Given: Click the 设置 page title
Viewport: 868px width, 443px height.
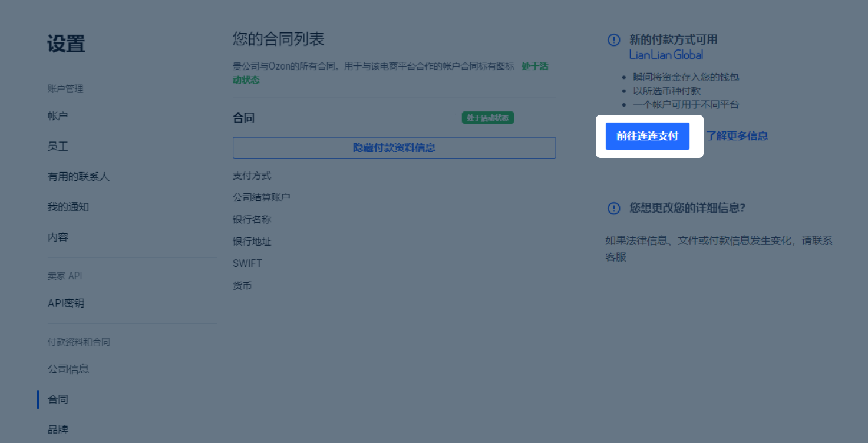Looking at the screenshot, I should [x=66, y=44].
